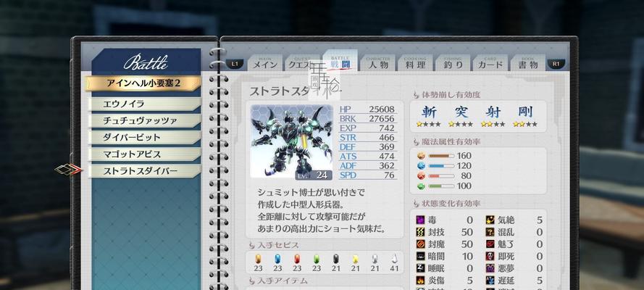Image resolution: width=644 pixels, height=290 pixels.
Task: Click the 魔法属性有効率 section heading
Action: [451, 141]
